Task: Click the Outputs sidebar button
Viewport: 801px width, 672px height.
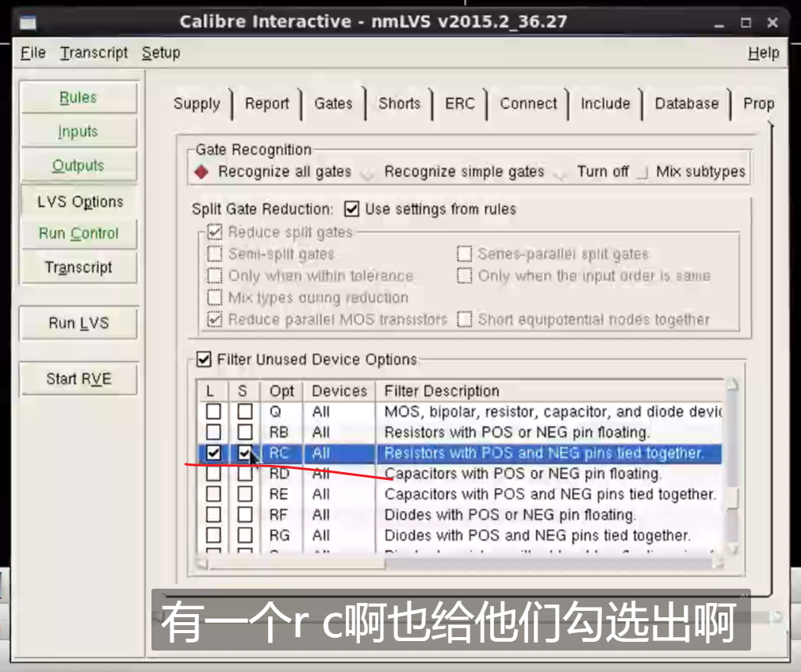Action: click(x=79, y=166)
